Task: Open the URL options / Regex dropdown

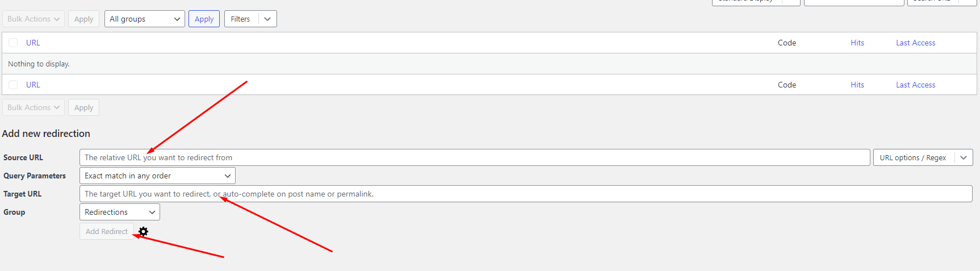Action: click(922, 157)
